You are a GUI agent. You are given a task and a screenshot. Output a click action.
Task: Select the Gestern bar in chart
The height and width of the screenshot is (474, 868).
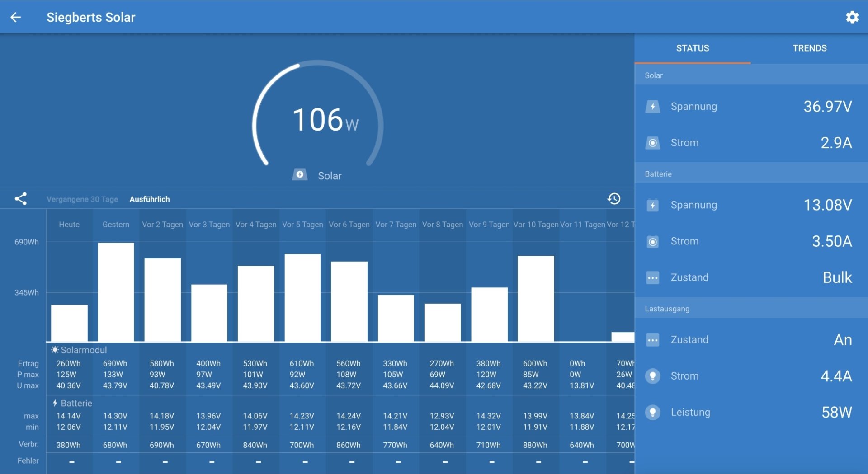116,292
